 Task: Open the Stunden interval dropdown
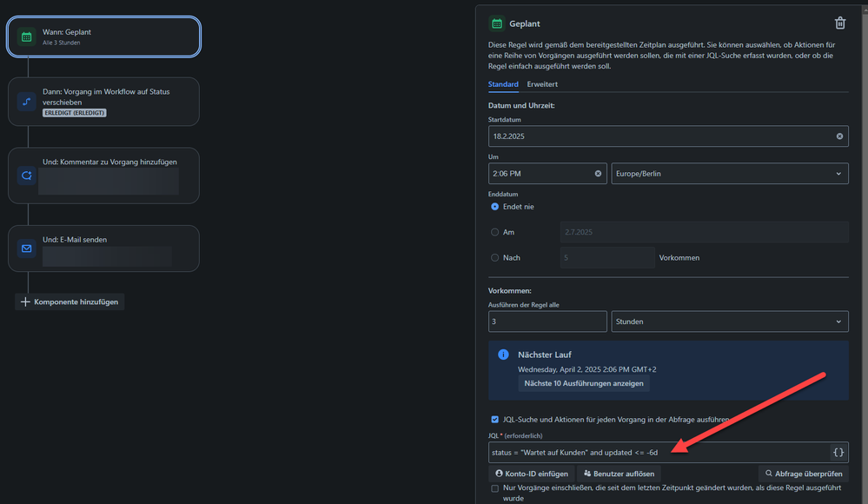(x=730, y=322)
